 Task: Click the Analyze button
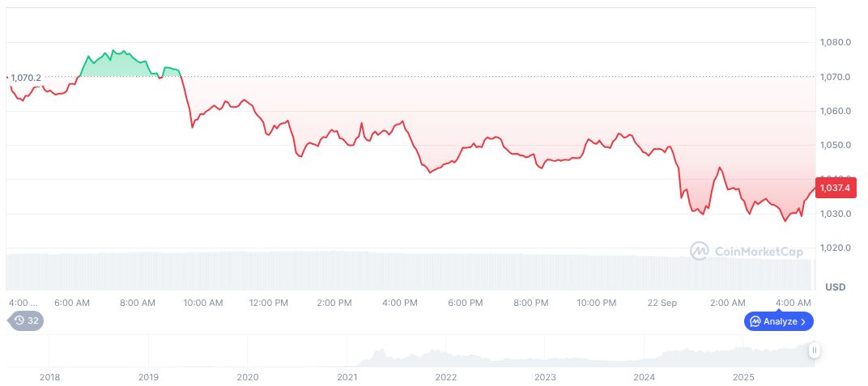778,321
